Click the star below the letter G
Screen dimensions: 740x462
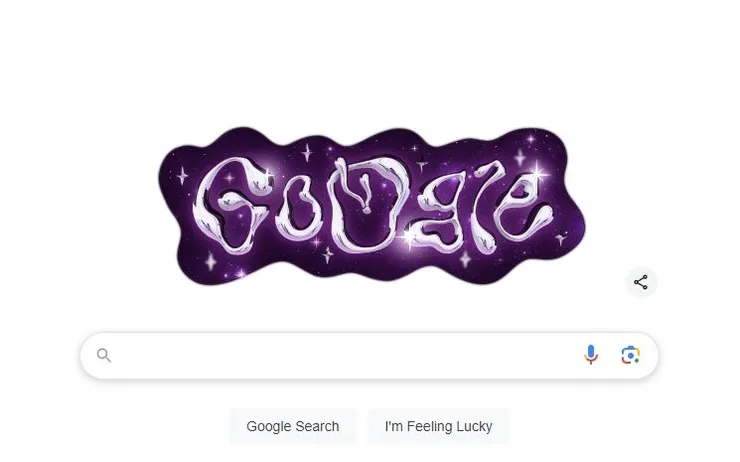210,261
